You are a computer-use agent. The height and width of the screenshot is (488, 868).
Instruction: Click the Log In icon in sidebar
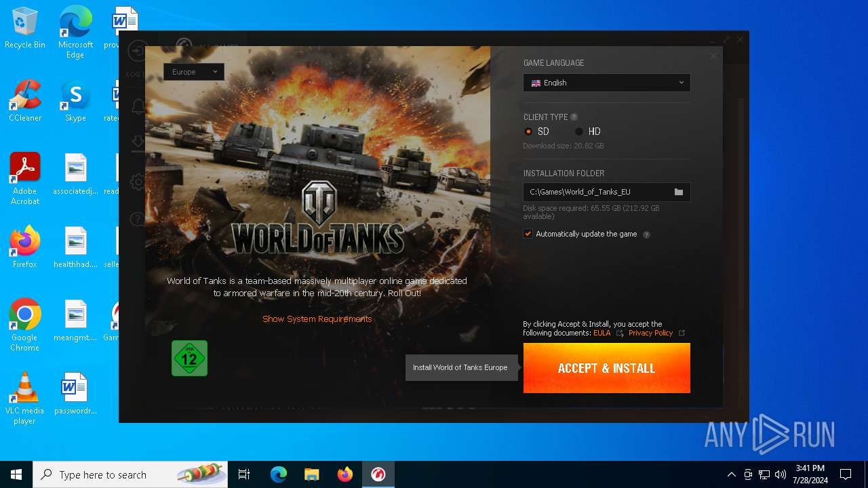pos(137,52)
